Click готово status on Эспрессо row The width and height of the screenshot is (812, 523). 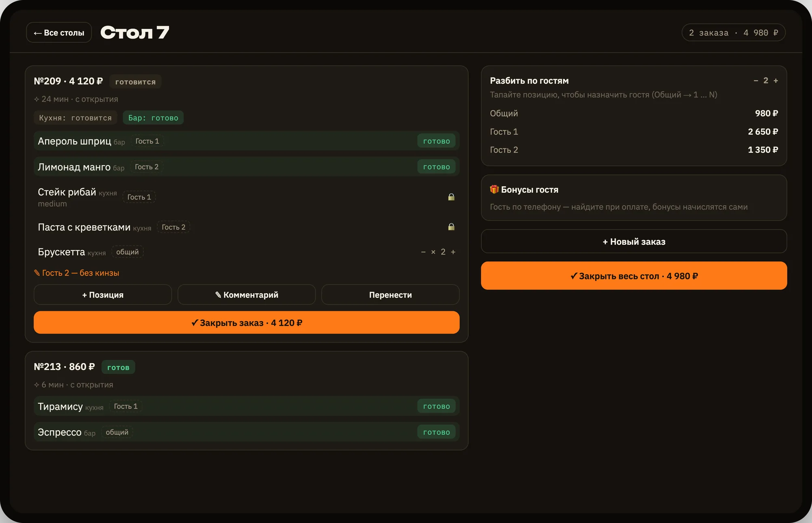click(436, 432)
